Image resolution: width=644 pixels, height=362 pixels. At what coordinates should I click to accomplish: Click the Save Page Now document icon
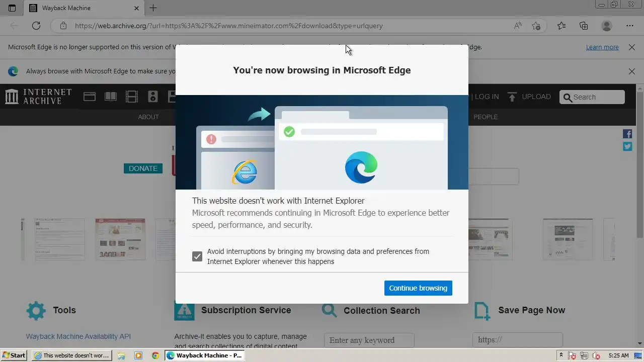tap(482, 311)
